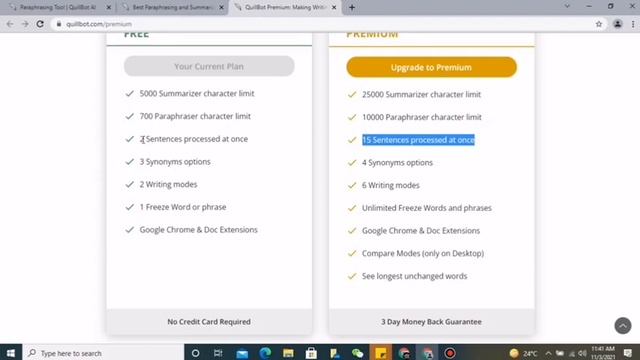
Task: Click the Your Current Plan button
Action: click(209, 66)
